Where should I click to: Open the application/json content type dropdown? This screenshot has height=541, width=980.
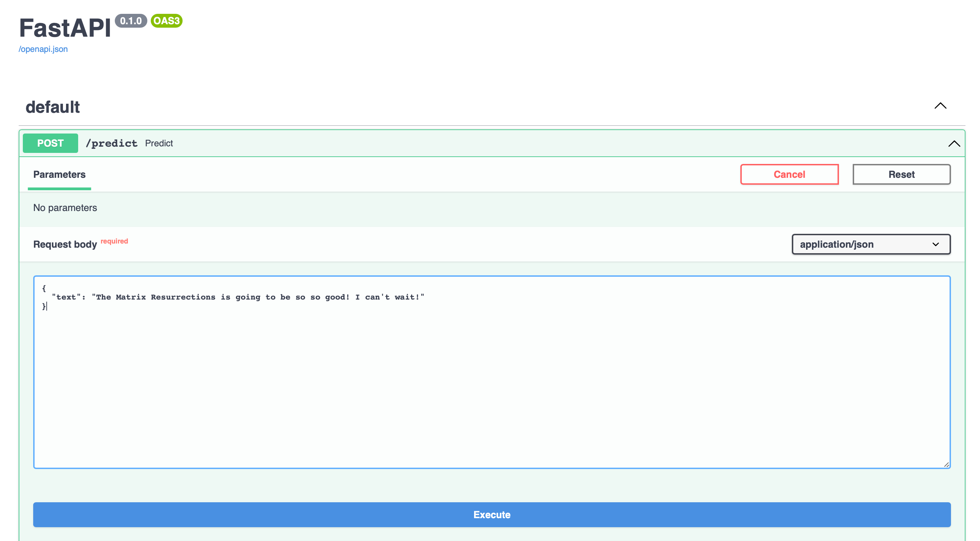pyautogui.click(x=871, y=244)
